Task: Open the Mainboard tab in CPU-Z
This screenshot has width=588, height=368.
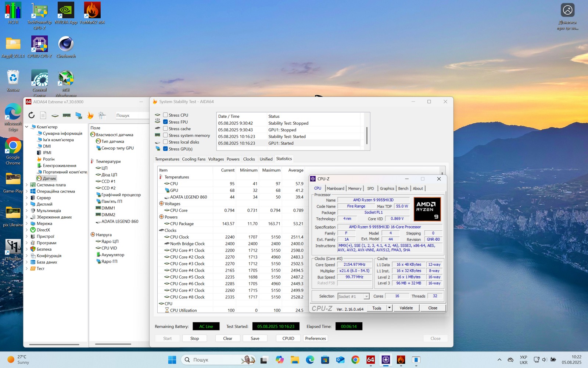Action: pos(336,188)
